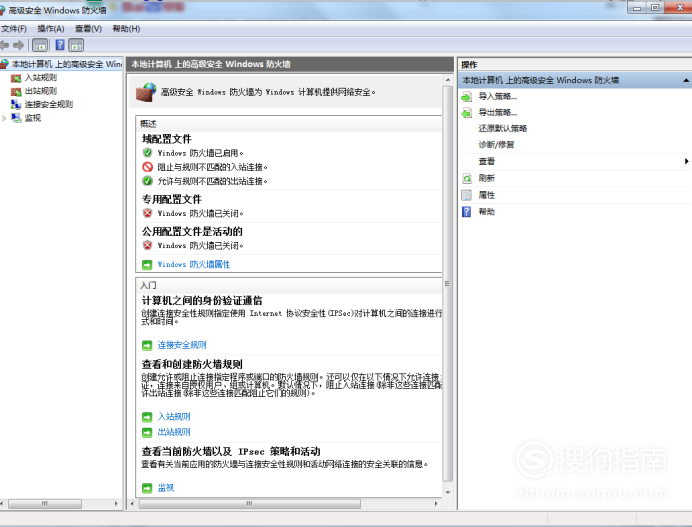Image resolution: width=692 pixels, height=527 pixels.
Task: Click the 概述 section header
Action: [x=289, y=124]
